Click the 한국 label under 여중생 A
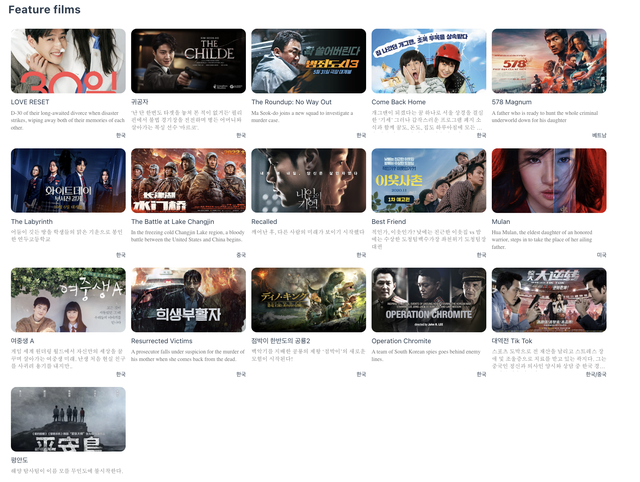Screen dimensions: 640x482 click(x=121, y=374)
